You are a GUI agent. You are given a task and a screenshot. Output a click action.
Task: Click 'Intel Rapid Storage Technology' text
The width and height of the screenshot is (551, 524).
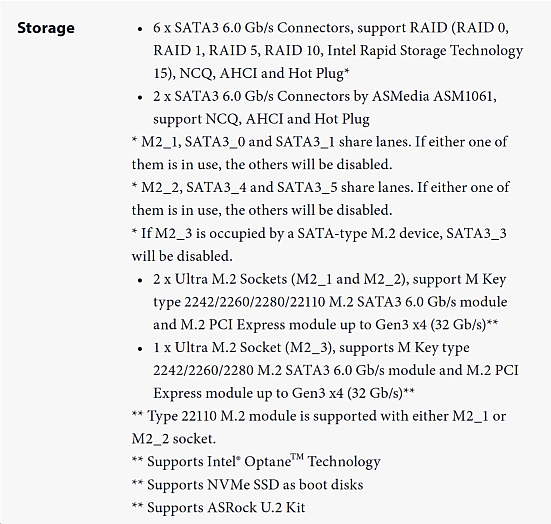(425, 51)
